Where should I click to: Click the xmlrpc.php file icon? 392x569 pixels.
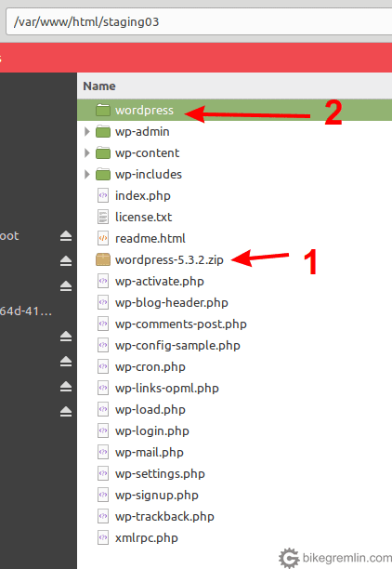[x=103, y=537]
